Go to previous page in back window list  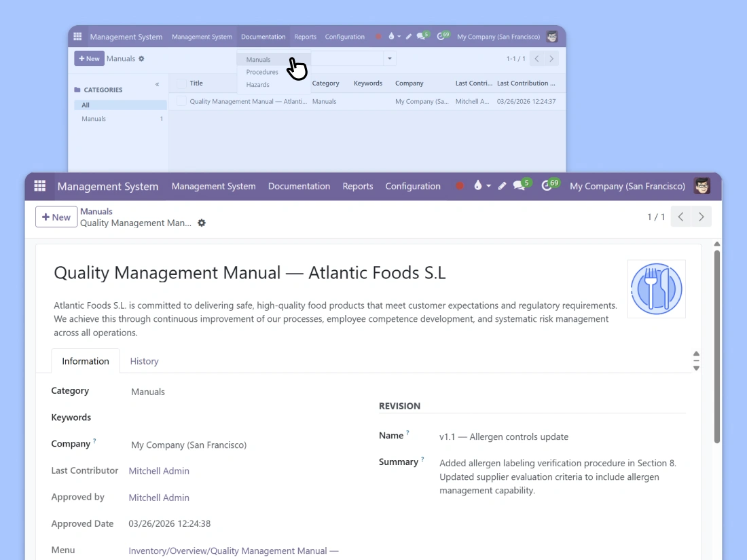tap(537, 58)
